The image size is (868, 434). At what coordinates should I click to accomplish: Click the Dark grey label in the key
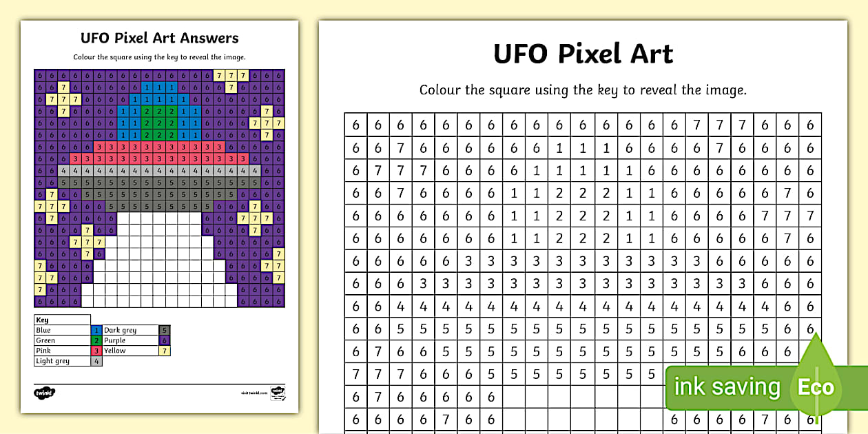point(121,331)
